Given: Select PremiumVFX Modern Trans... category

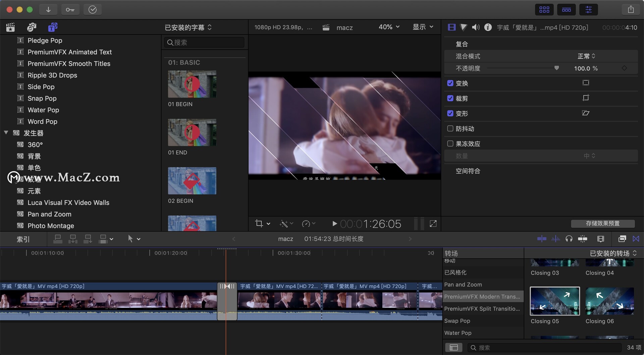Looking at the screenshot, I should 482,297.
